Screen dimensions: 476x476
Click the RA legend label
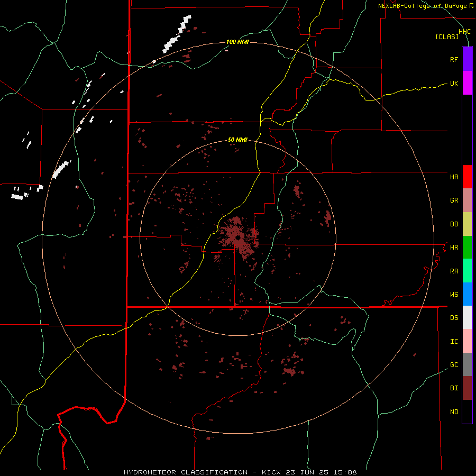click(x=454, y=271)
